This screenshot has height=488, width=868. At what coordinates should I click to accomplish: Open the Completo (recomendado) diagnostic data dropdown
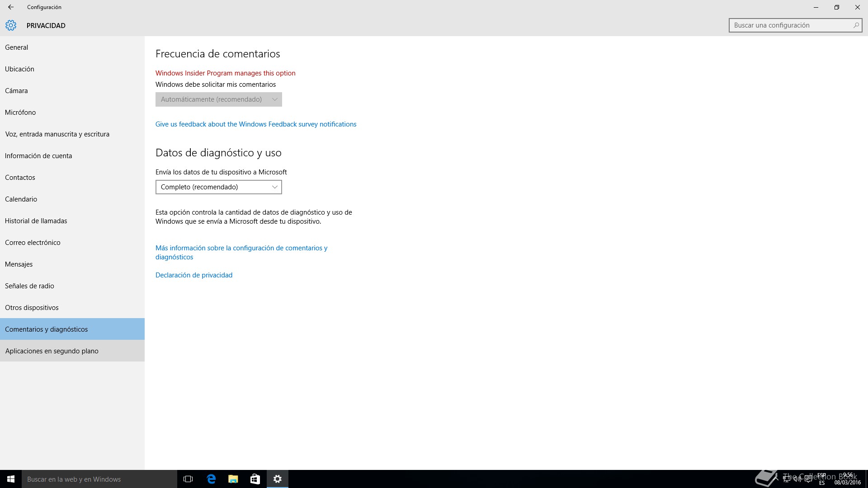(219, 187)
